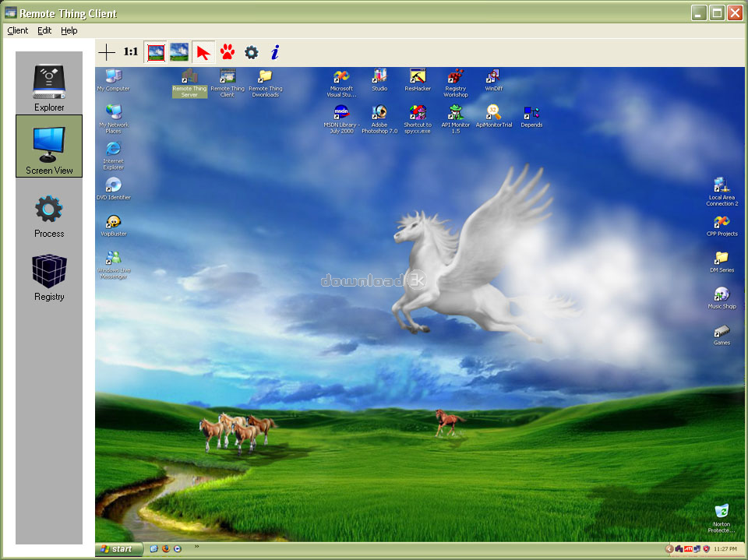Click the DVD Identifier desktop icon
The height and width of the screenshot is (560, 748).
coord(114,188)
